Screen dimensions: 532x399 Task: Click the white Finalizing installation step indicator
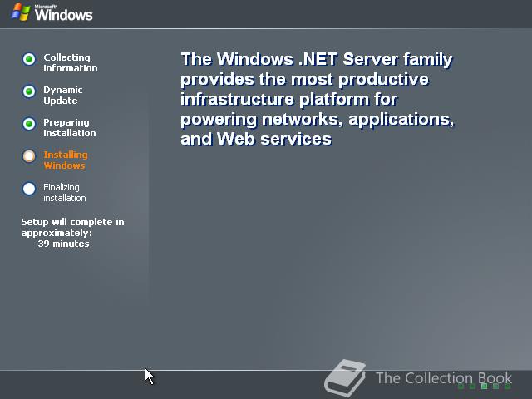click(29, 189)
